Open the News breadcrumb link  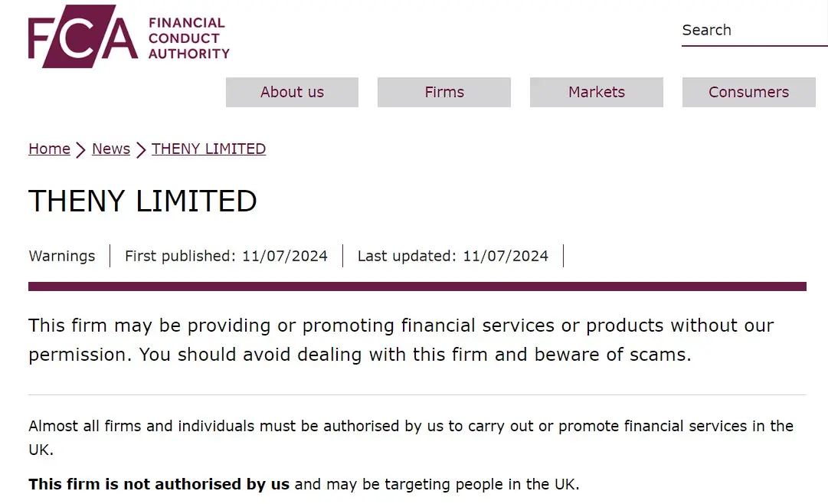point(111,149)
